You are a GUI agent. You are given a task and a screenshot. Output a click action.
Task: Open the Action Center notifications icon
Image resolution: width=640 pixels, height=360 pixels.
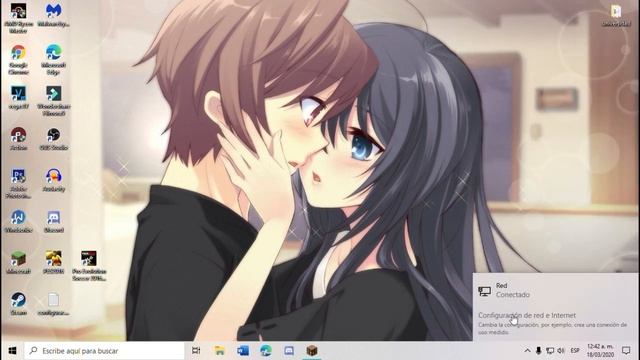[626, 351]
